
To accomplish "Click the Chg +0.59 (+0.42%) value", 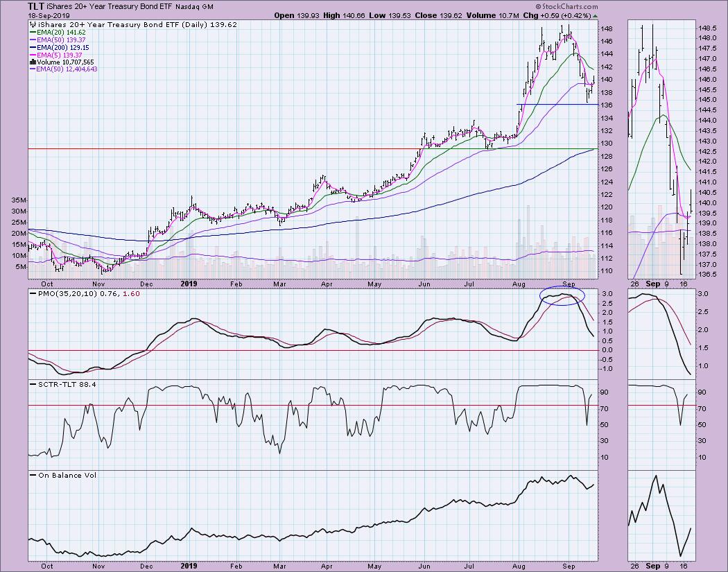I will [x=557, y=15].
